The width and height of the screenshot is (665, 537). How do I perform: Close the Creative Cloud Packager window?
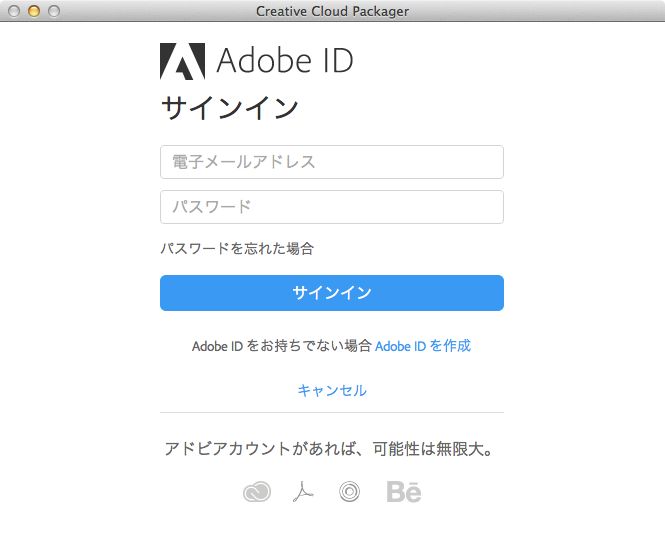tap(14, 11)
